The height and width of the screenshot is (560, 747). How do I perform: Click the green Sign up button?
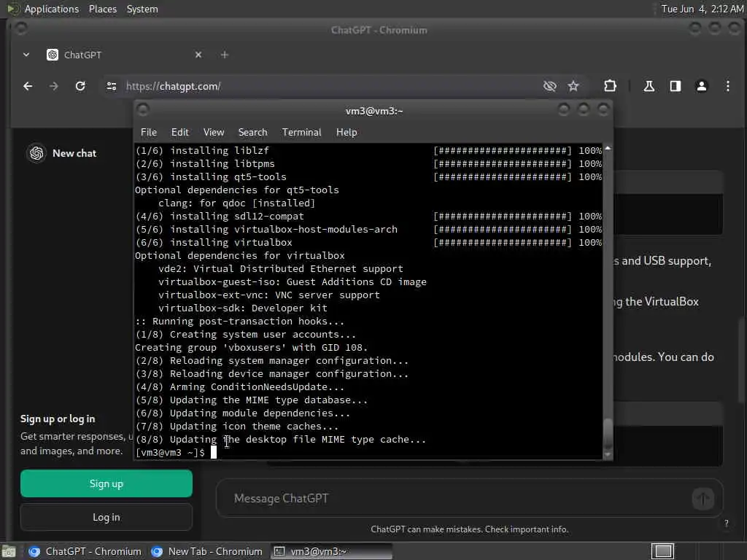click(107, 483)
